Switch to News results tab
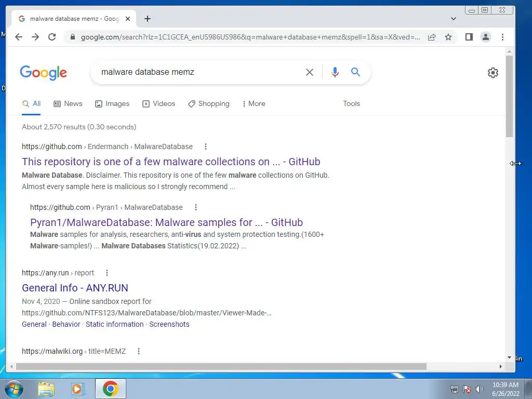This screenshot has width=532, height=399. (x=68, y=104)
